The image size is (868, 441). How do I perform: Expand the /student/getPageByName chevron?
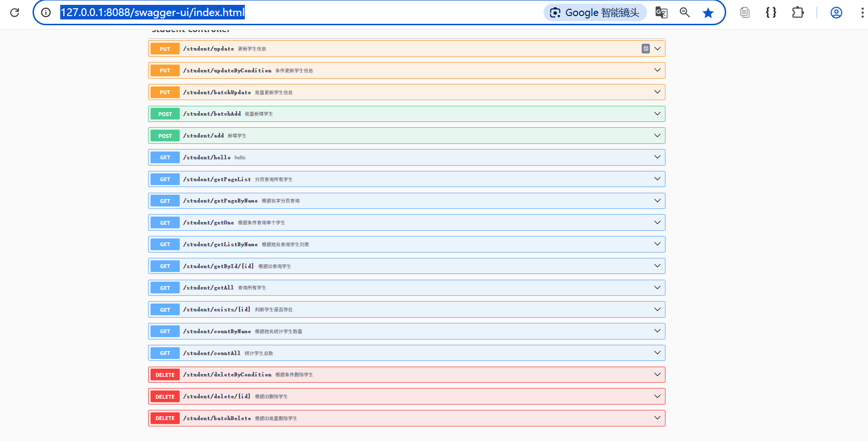tap(657, 201)
